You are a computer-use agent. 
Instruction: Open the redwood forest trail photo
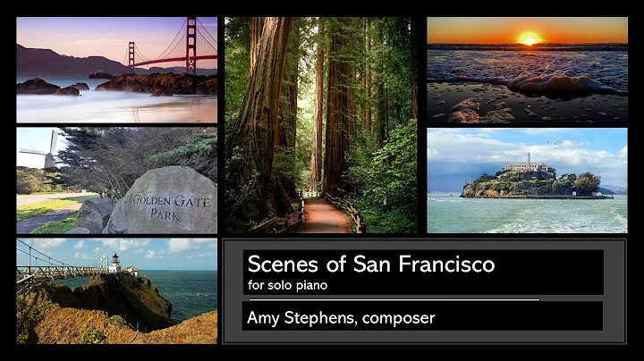pos(321,125)
